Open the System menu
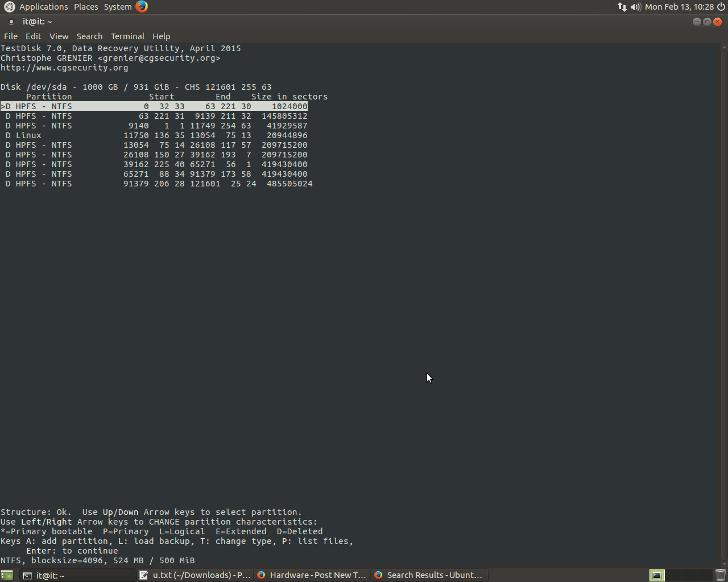This screenshot has width=728, height=582. pyautogui.click(x=118, y=7)
